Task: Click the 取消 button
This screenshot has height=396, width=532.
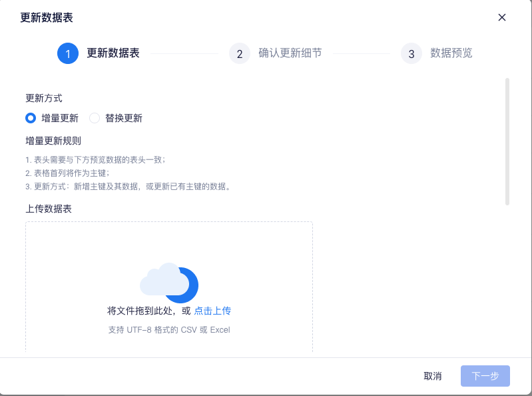Action: coord(433,376)
